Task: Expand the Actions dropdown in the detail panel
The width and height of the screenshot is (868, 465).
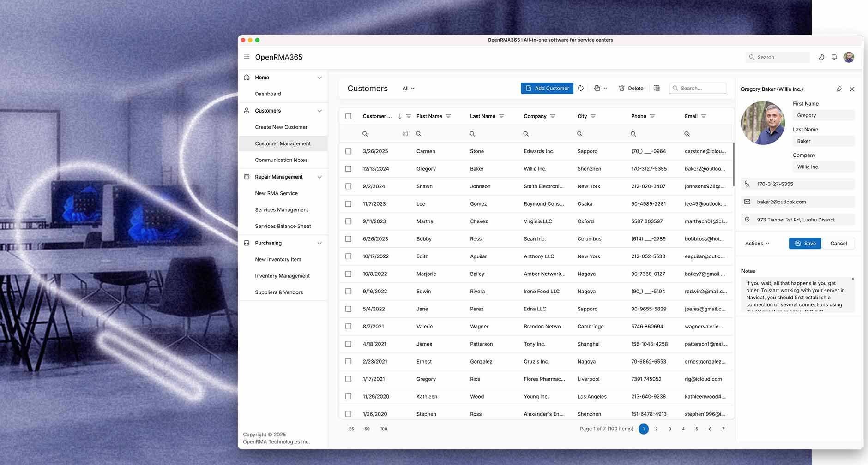Action: [x=756, y=243]
